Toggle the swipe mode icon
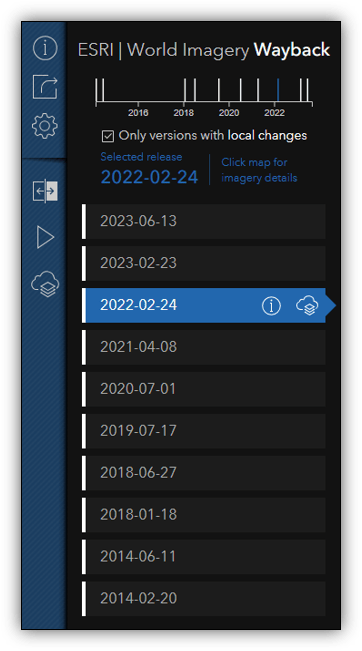 point(45,191)
